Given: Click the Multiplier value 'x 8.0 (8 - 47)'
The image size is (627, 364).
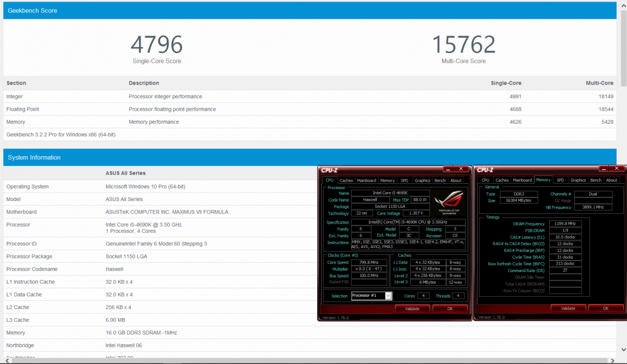Looking at the screenshot, I should pyautogui.click(x=369, y=269).
